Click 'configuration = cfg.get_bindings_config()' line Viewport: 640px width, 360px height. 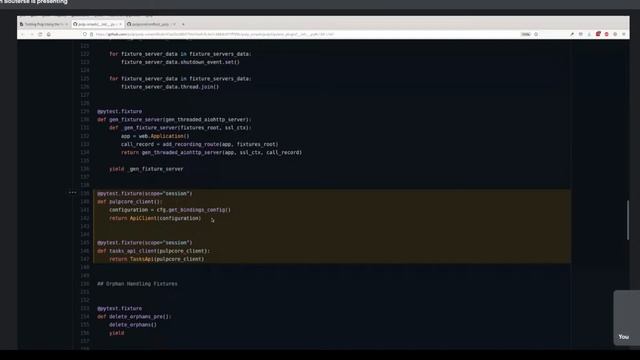click(x=170, y=210)
